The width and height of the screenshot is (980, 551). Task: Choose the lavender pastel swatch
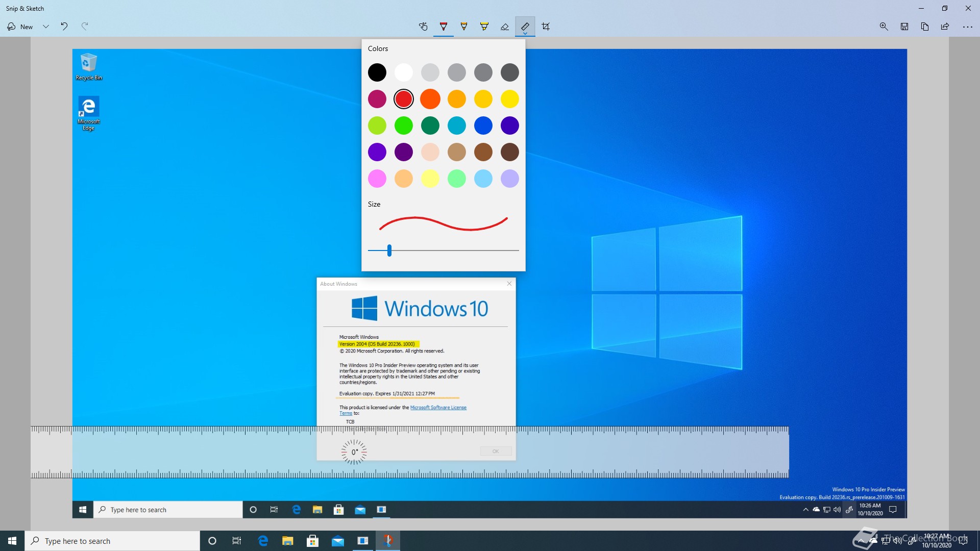[510, 179]
